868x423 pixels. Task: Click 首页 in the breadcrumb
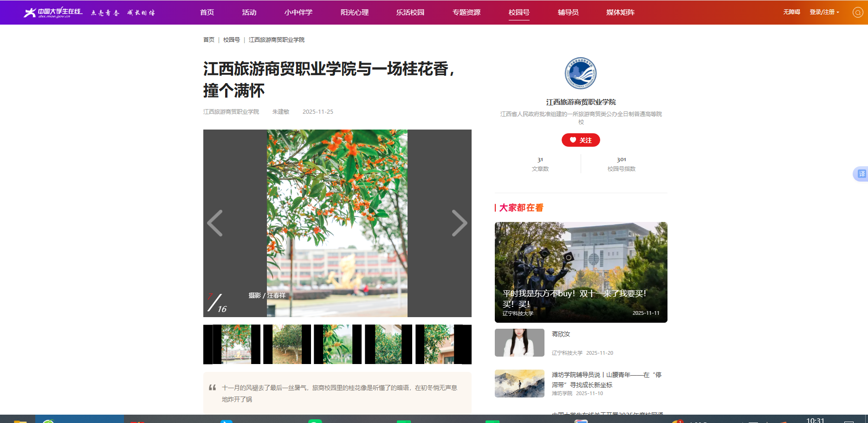[209, 40]
